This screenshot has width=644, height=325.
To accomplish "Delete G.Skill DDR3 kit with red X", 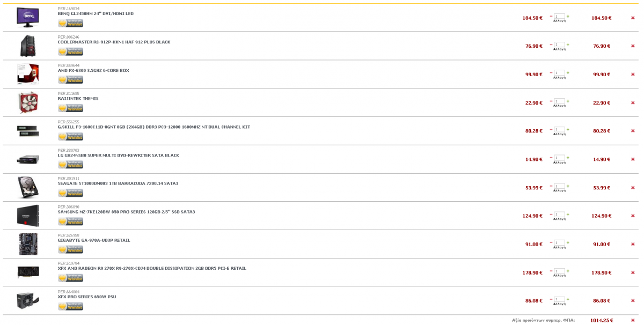I will (633, 131).
